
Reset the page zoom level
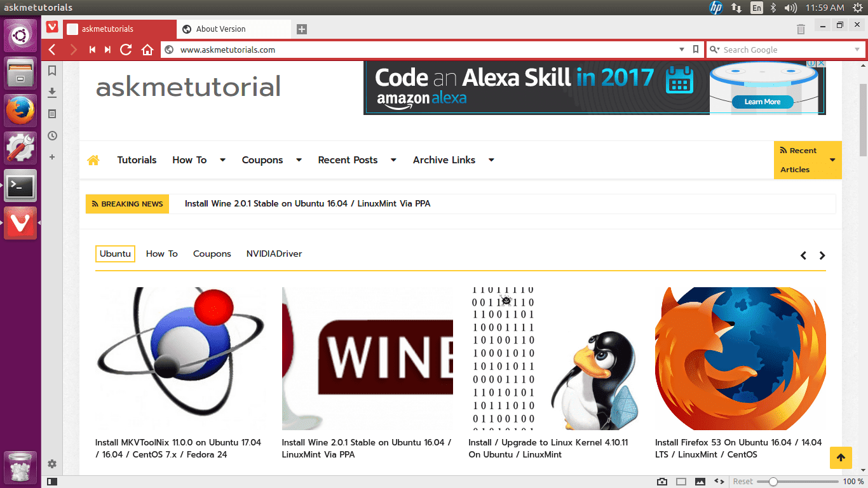point(743,482)
